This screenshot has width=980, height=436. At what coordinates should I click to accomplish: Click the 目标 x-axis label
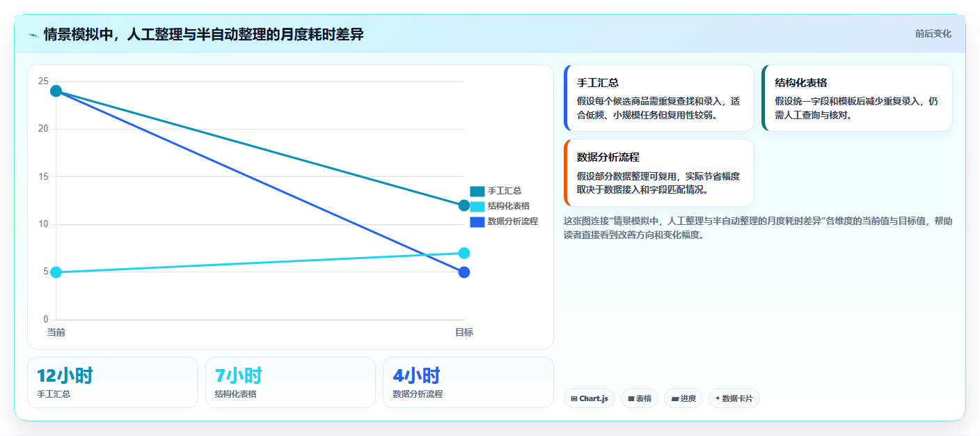click(x=464, y=332)
